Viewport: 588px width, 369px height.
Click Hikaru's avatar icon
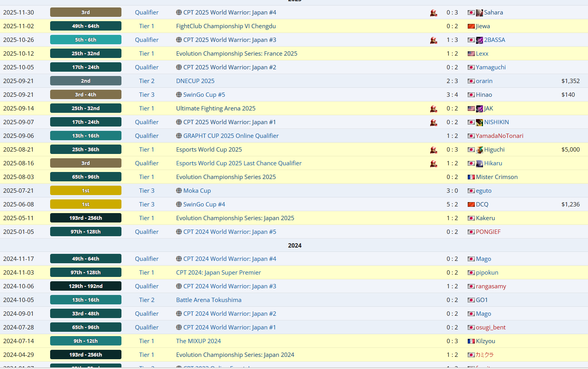(x=479, y=163)
